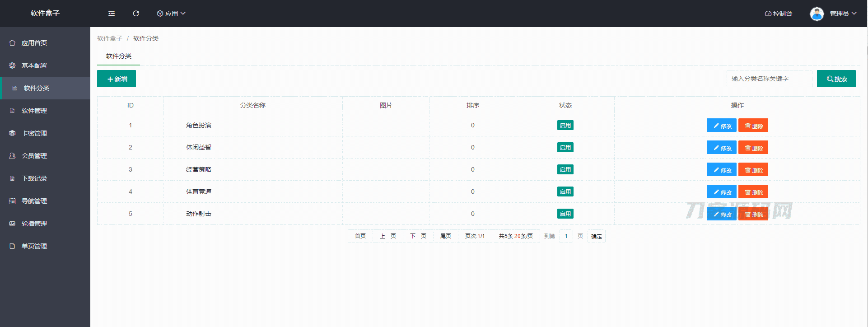This screenshot has height=327, width=868.
Task: Click the 首页 pagination button
Action: 360,236
